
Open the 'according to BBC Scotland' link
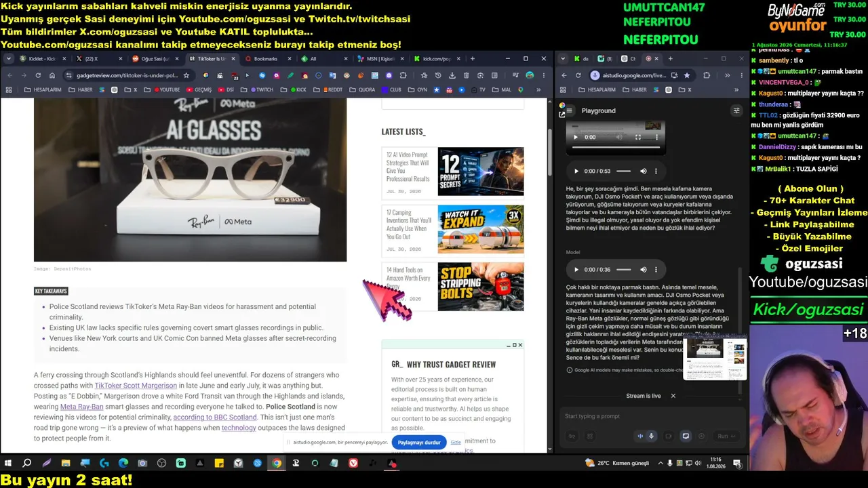click(215, 418)
